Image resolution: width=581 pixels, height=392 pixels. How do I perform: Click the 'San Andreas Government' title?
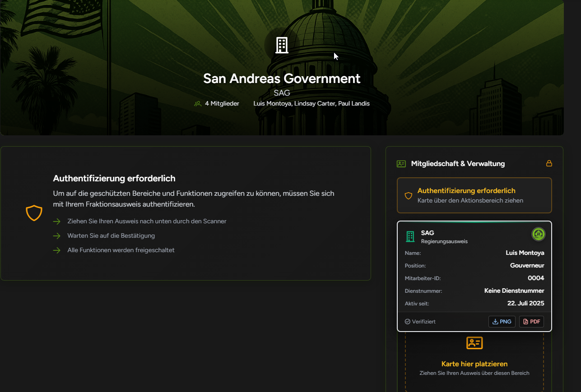pos(282,78)
